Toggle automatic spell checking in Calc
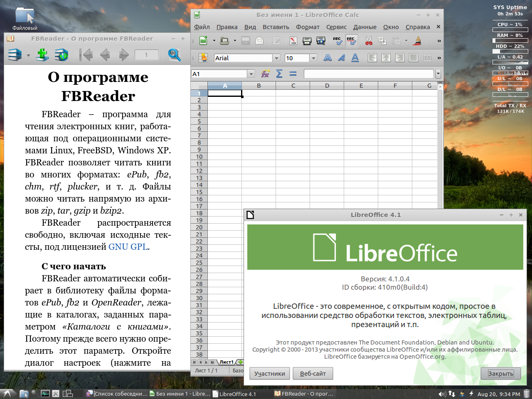Image resolution: width=532 pixels, height=399 pixels. 352,41
